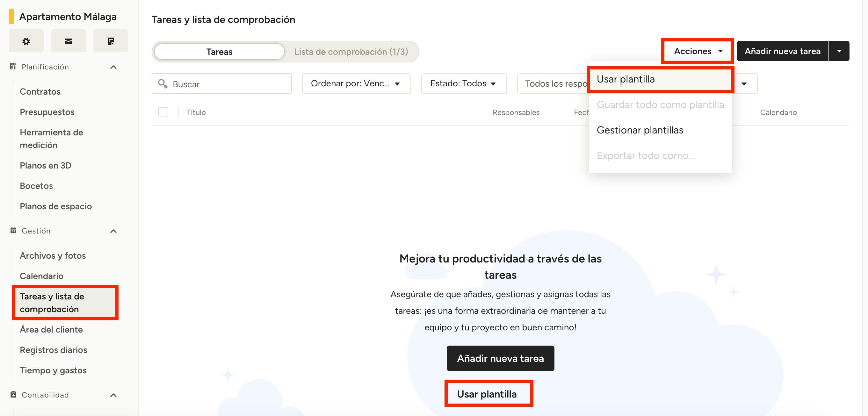The width and height of the screenshot is (868, 416).
Task: Click the Planificación section icon
Action: pyautogui.click(x=13, y=66)
